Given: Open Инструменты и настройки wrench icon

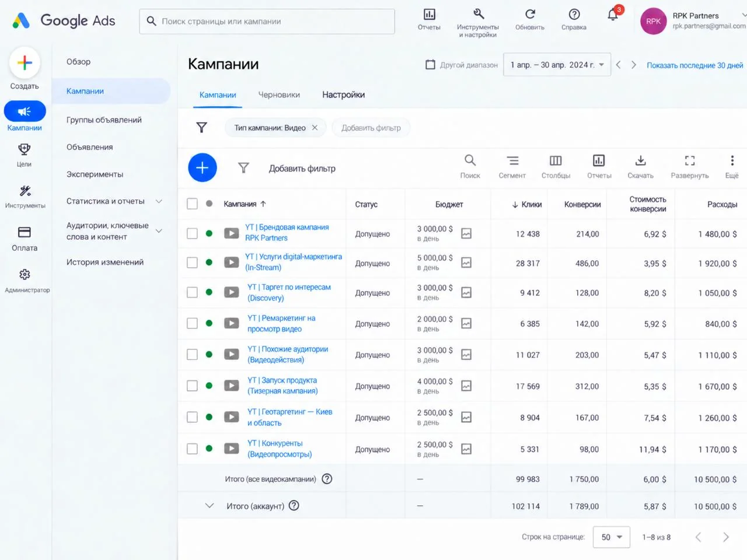Looking at the screenshot, I should pos(478,14).
